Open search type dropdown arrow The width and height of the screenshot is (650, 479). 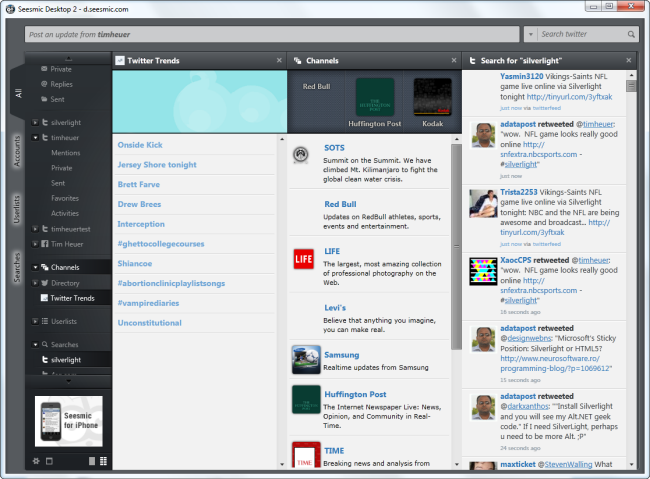pyautogui.click(x=531, y=34)
